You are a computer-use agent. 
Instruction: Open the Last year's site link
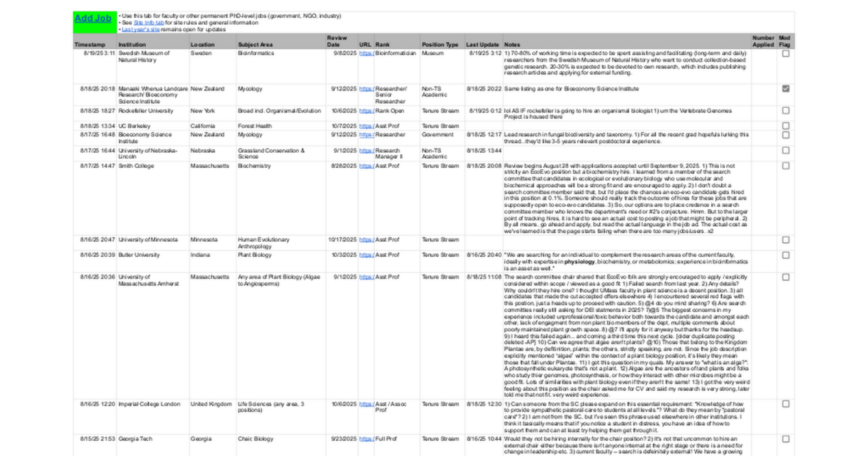pos(141,30)
